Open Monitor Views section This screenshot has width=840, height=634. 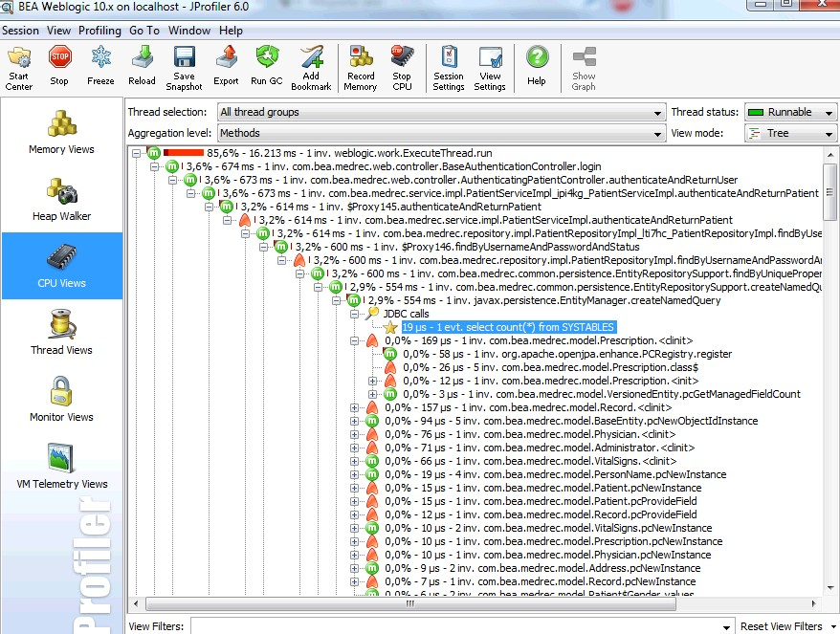61,400
